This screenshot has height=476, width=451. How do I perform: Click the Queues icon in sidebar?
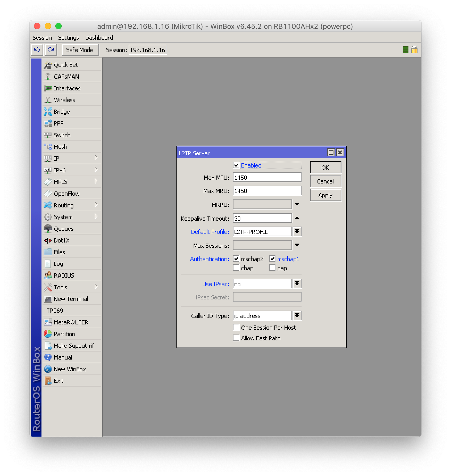tap(48, 229)
